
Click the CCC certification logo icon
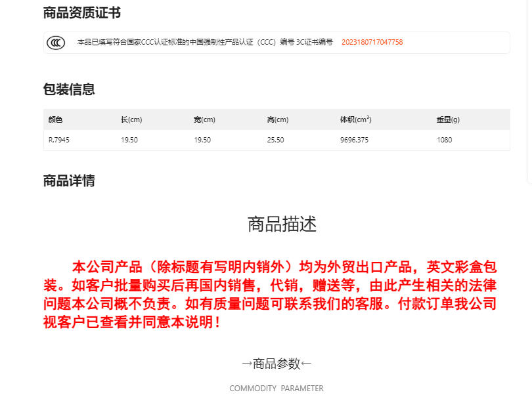point(56,43)
